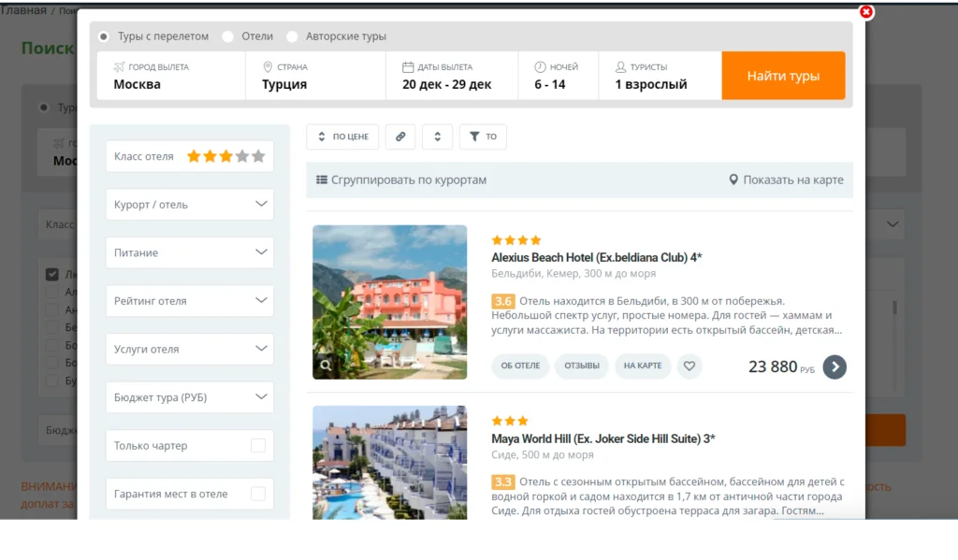Image resolution: width=958 pixels, height=560 pixels.
Task: Click the 3.3 rating badge
Action: [502, 481]
